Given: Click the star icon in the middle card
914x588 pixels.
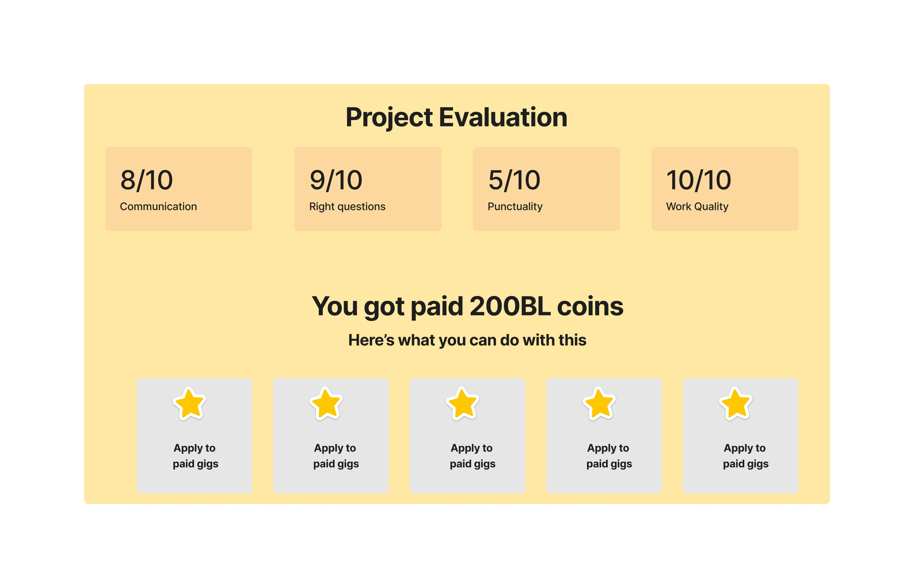Looking at the screenshot, I should (x=463, y=403).
